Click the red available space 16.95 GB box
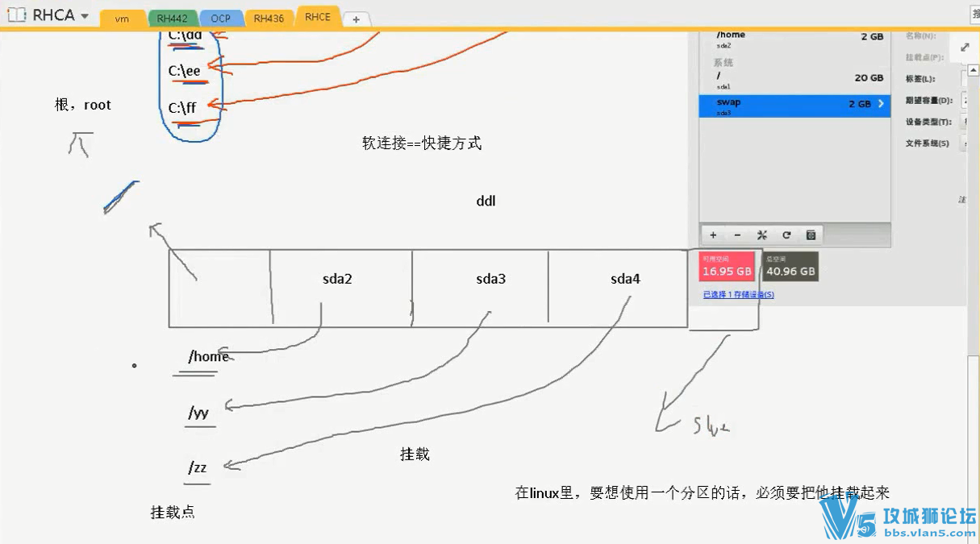 [727, 267]
